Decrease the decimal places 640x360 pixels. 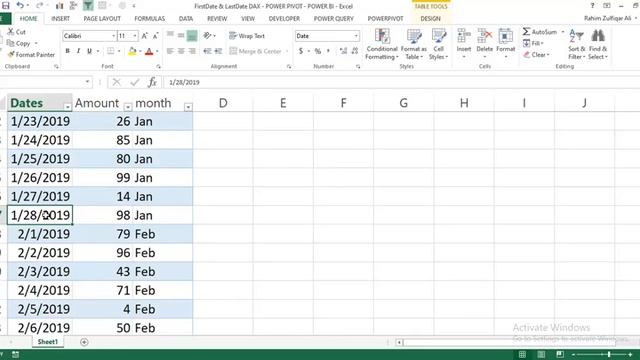coord(355,51)
